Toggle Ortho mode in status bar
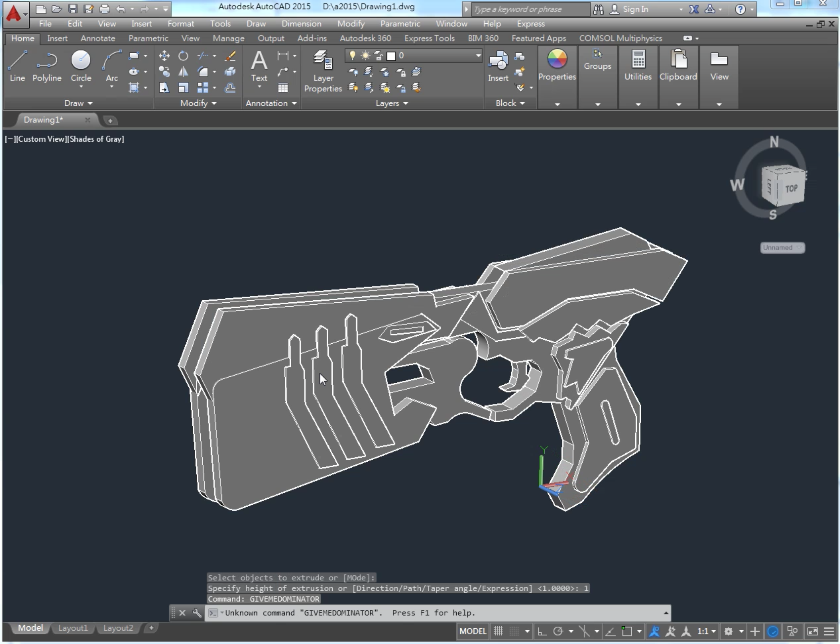The image size is (840, 644). click(542, 631)
